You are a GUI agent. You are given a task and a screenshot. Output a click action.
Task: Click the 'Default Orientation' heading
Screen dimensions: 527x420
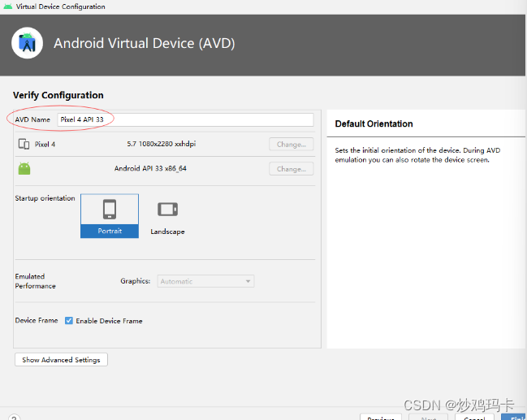pyautogui.click(x=374, y=123)
